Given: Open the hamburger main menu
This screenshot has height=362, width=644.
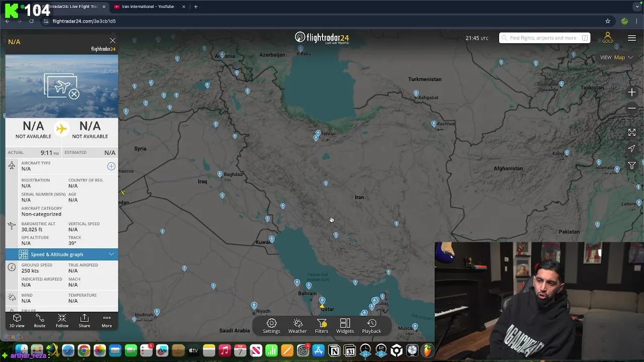Looking at the screenshot, I should (632, 38).
